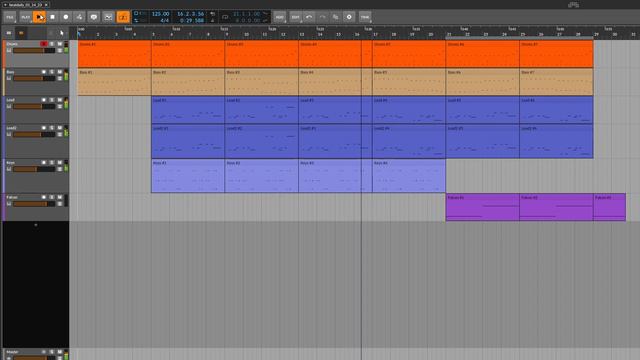Image resolution: width=640 pixels, height=360 pixels.
Task: Select the pointer tool icon above the track list
Action: pyautogui.click(x=62, y=33)
